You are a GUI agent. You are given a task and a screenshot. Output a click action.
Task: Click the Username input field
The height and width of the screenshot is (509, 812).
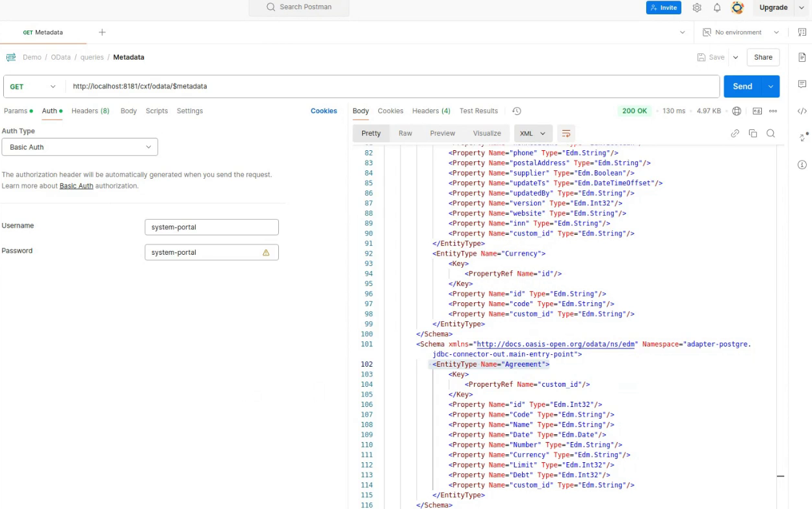pyautogui.click(x=211, y=228)
